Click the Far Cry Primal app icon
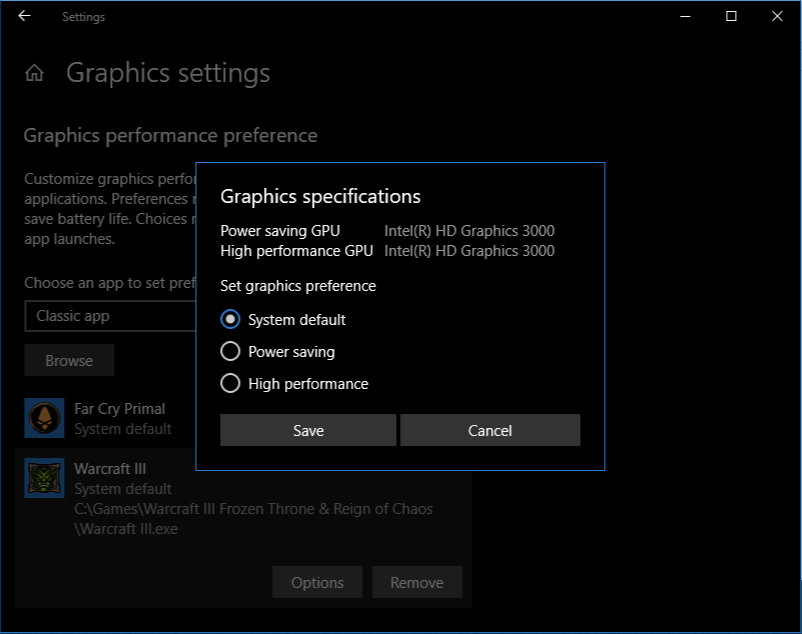Viewport: 802px width, 634px height. tap(46, 418)
